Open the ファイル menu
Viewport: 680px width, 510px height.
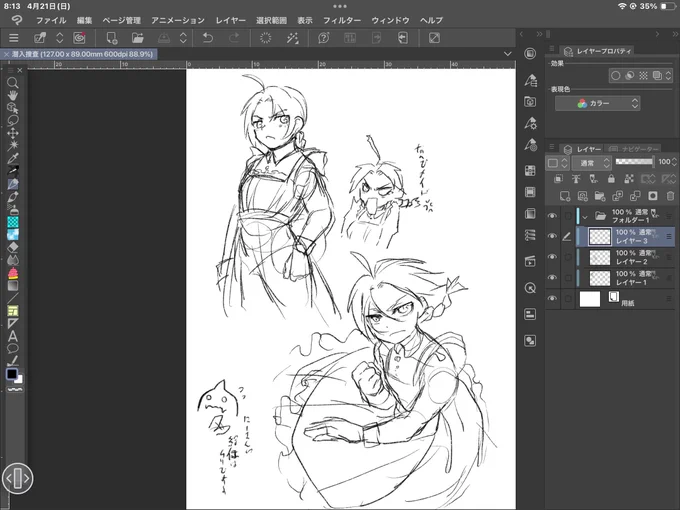(51, 20)
